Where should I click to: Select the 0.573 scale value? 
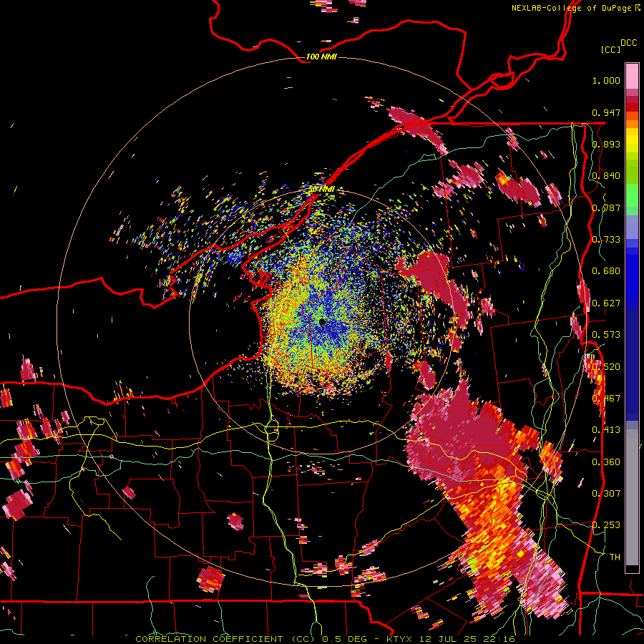[606, 335]
